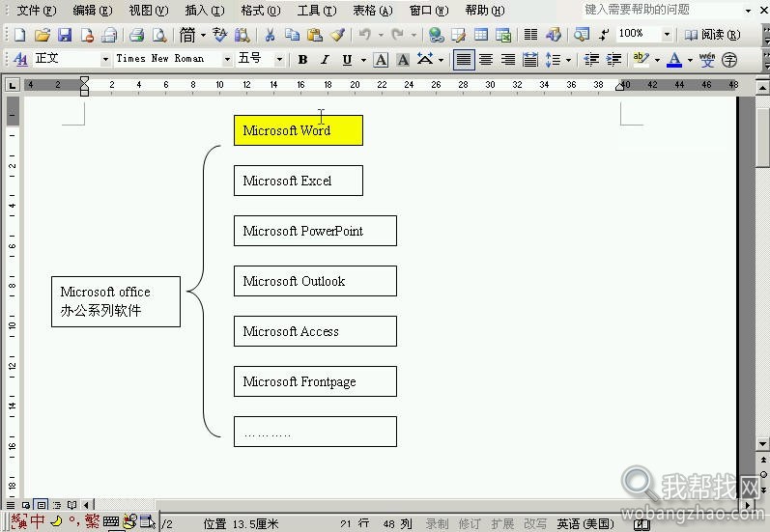Open the zoom percentage dropdown

coord(667,35)
